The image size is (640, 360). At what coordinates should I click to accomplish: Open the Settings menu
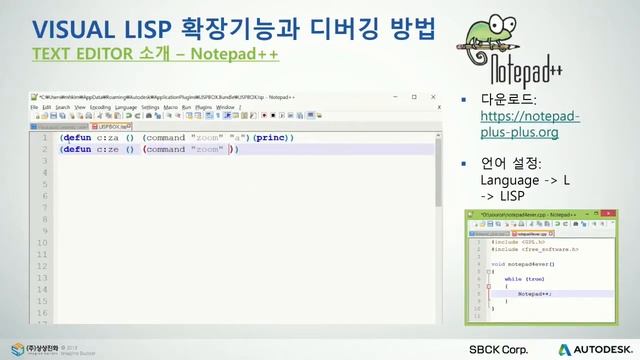(150, 107)
